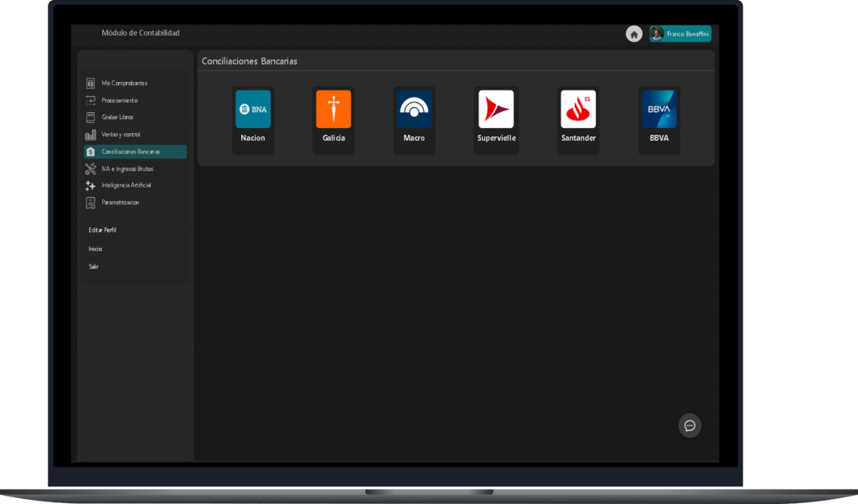Open the Franco Bonaffini user profile button

680,33
